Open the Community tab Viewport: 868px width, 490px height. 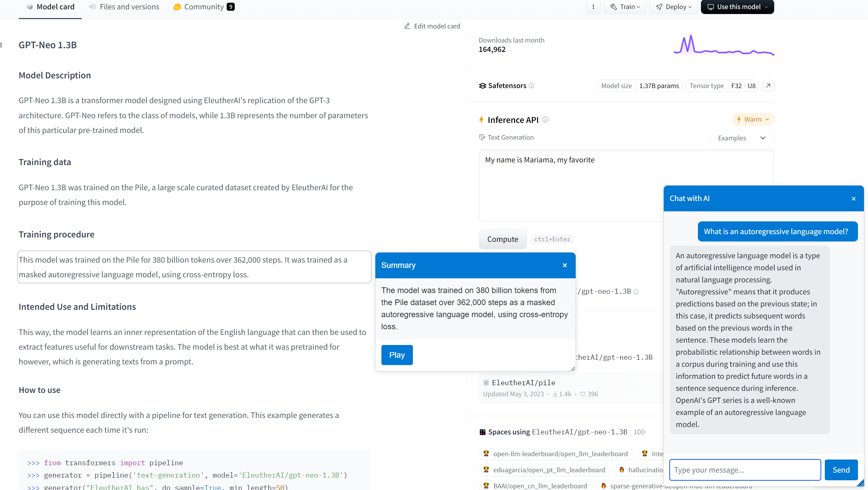204,7
